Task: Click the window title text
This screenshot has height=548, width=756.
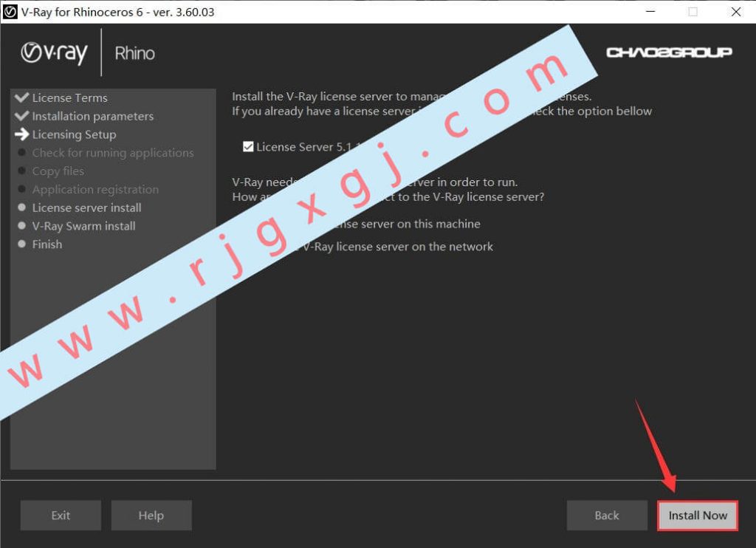Action: [117, 12]
